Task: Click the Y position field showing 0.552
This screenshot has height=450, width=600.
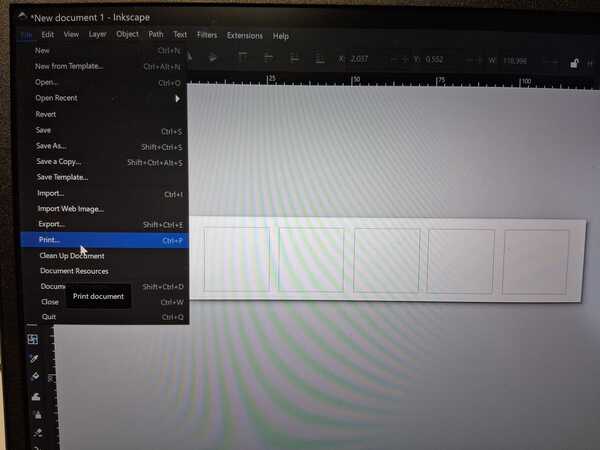Action: tap(434, 59)
